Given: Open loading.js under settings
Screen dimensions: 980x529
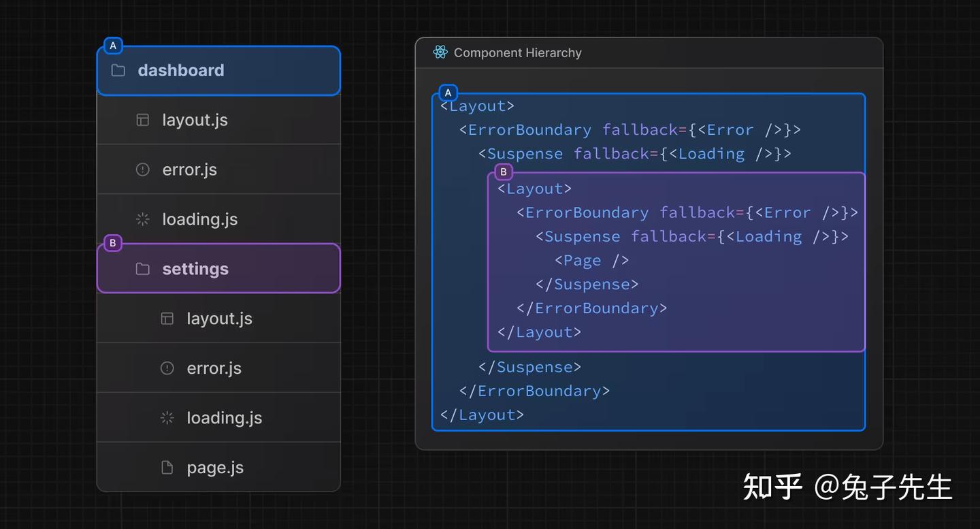Looking at the screenshot, I should (218, 418).
